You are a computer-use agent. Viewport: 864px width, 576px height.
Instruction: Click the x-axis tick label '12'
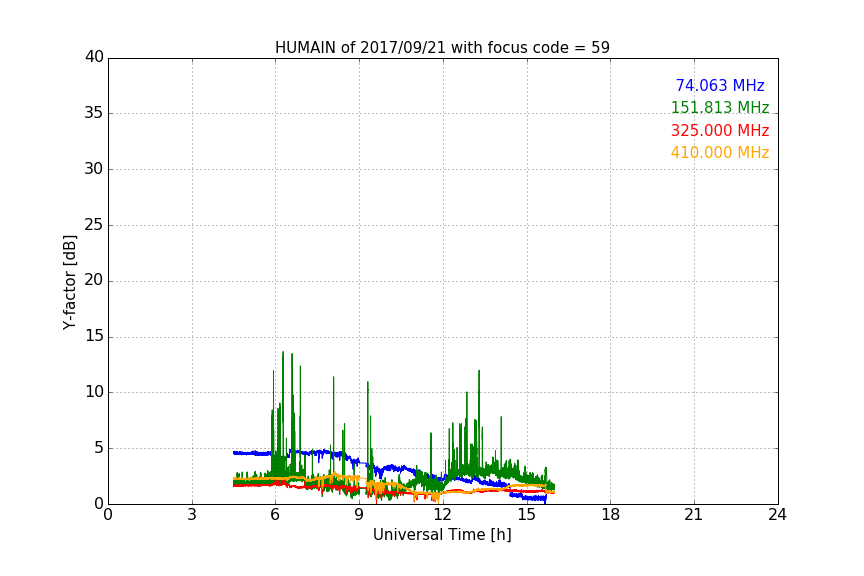click(442, 515)
